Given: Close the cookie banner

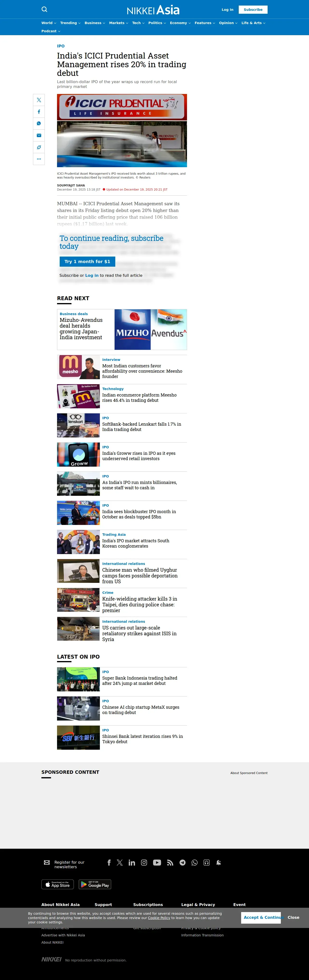Looking at the screenshot, I should [293, 918].
